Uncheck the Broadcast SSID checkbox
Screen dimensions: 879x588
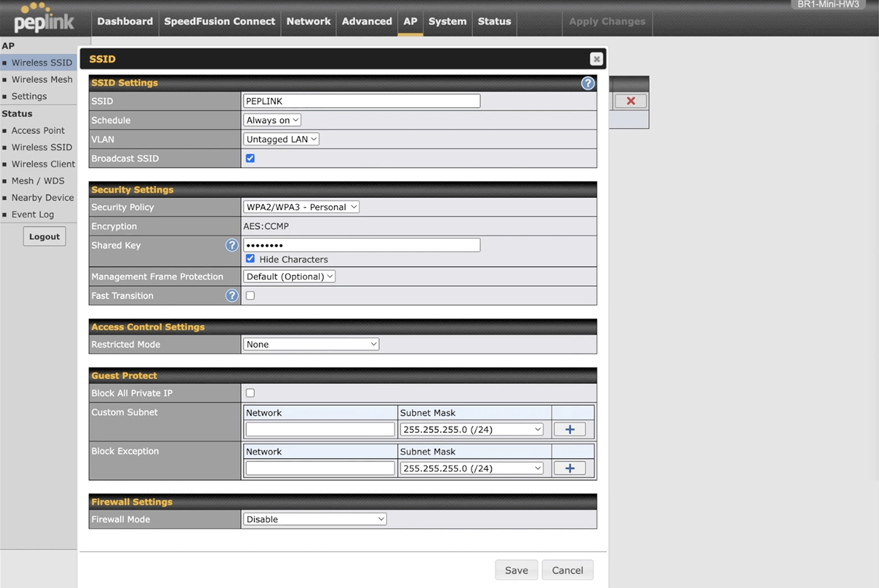[x=250, y=158]
